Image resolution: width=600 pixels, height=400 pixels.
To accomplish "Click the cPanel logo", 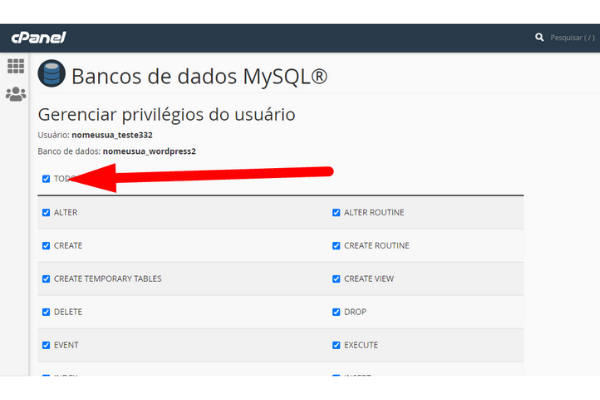I will click(x=39, y=38).
